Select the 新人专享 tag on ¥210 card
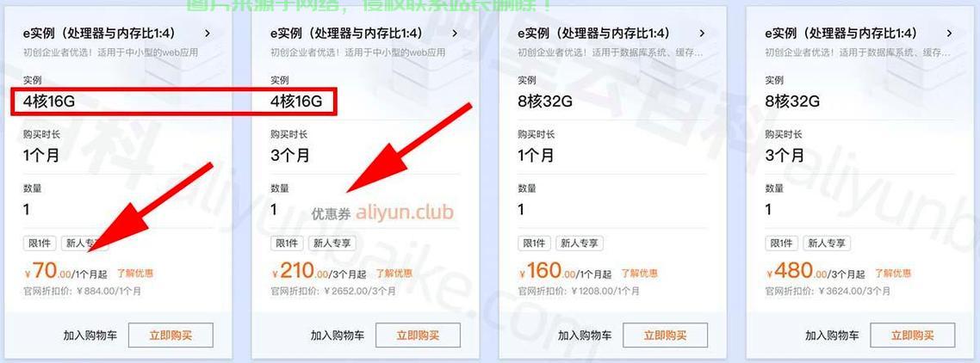 332,243
